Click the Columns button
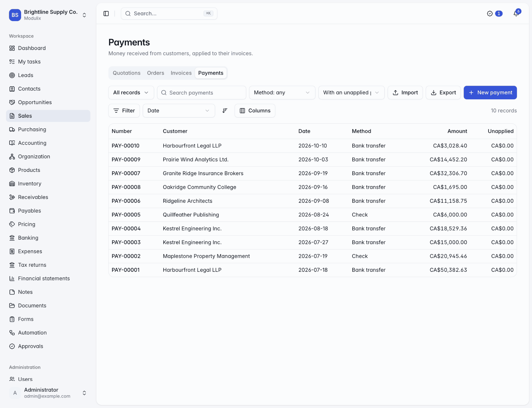Viewport: 532px width, 408px height. pyautogui.click(x=255, y=111)
